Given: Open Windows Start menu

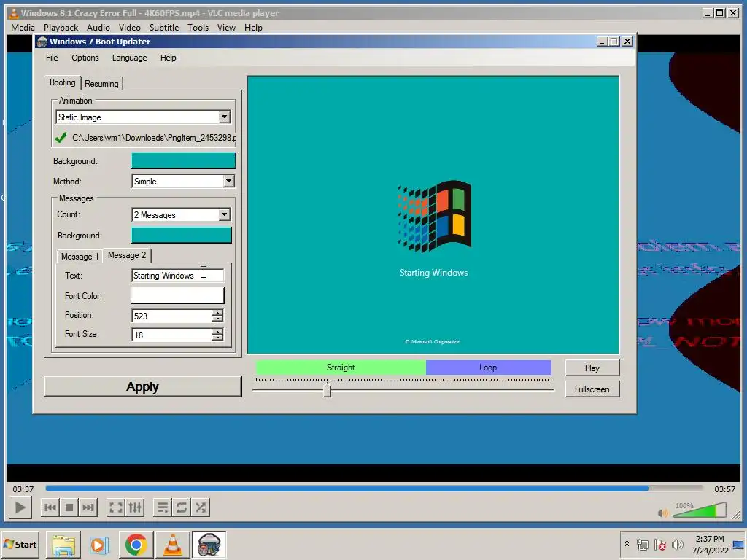Looking at the screenshot, I should (20, 544).
